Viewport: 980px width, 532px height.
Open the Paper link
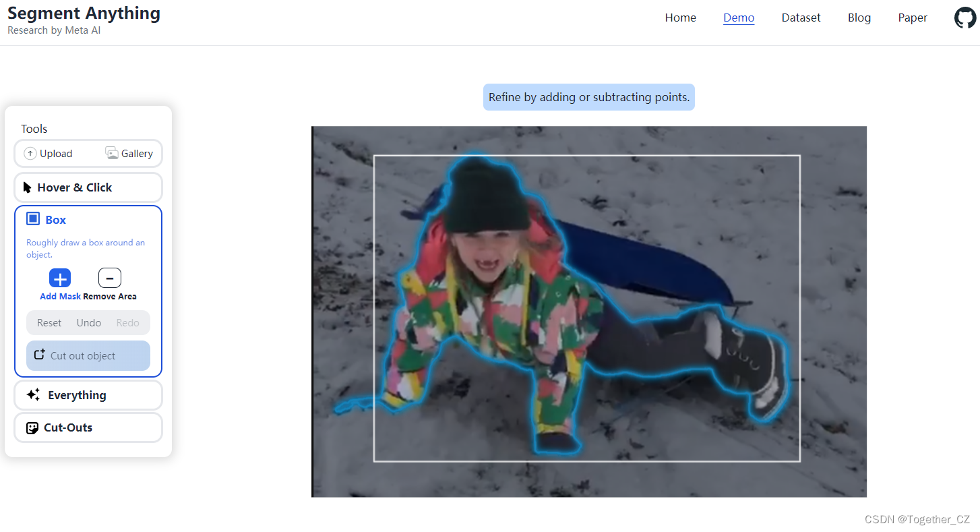913,18
